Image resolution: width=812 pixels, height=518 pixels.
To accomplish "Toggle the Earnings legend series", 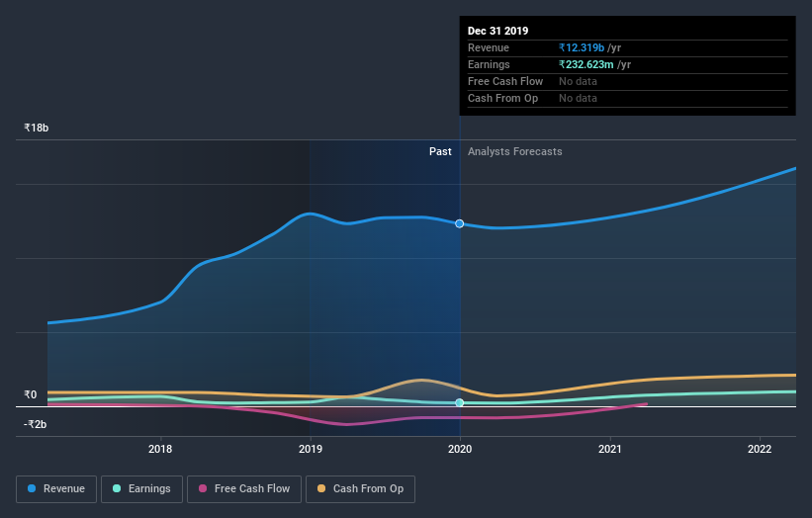I will point(141,489).
